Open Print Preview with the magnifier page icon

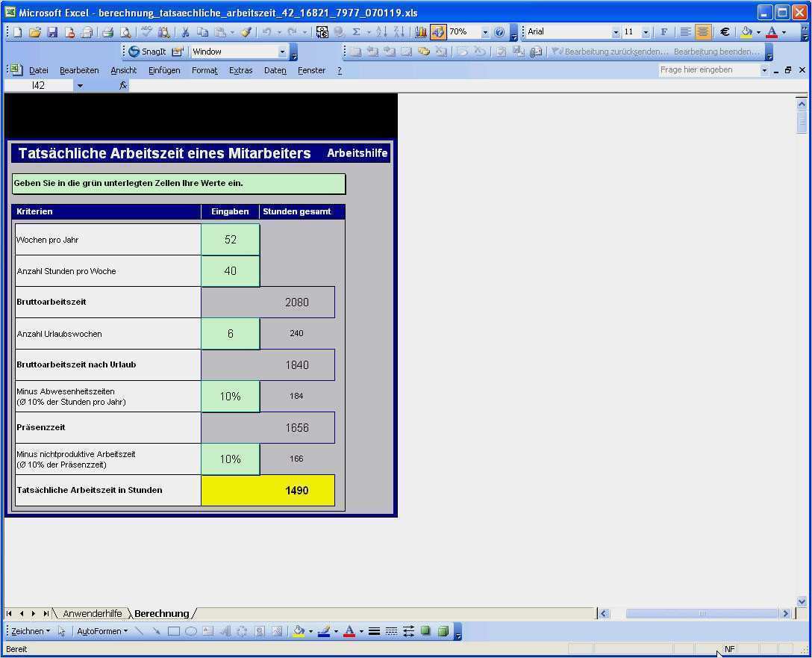pyautogui.click(x=125, y=32)
